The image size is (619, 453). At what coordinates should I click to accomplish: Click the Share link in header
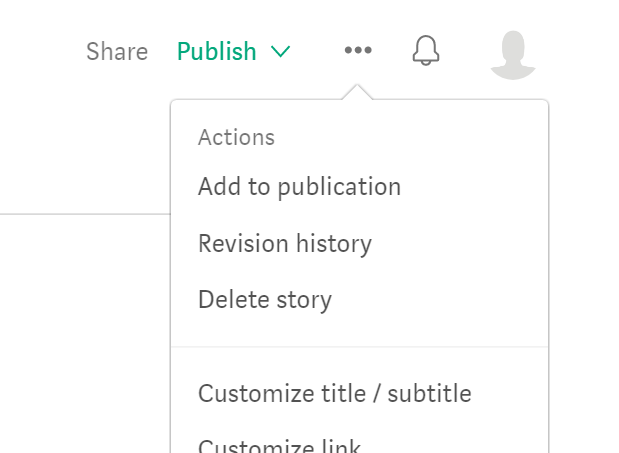117,51
